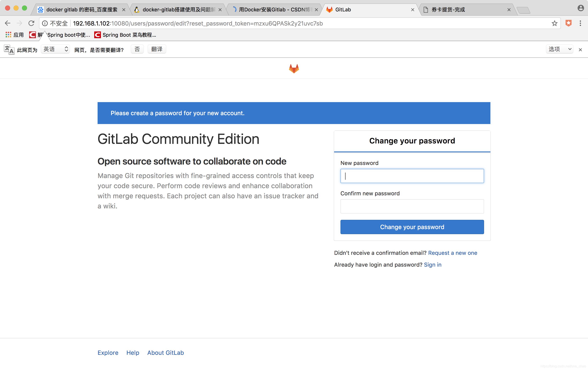Close the GitLab tab

coord(412,10)
